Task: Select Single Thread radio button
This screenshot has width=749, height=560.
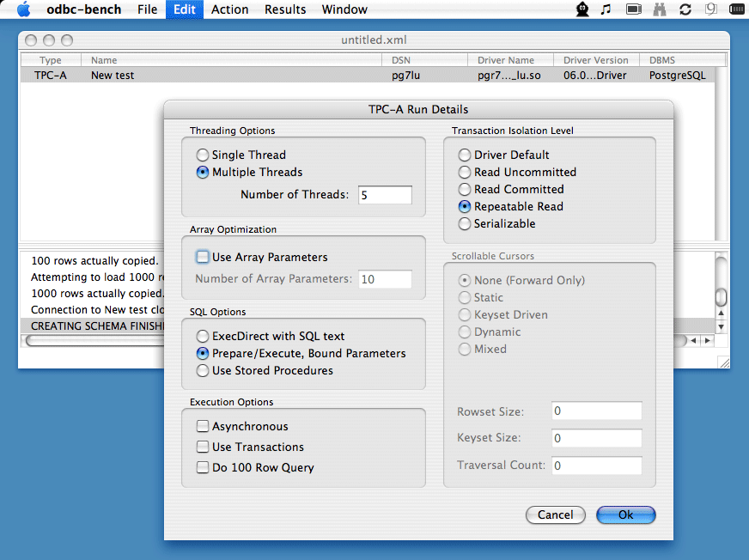Action: coord(203,155)
